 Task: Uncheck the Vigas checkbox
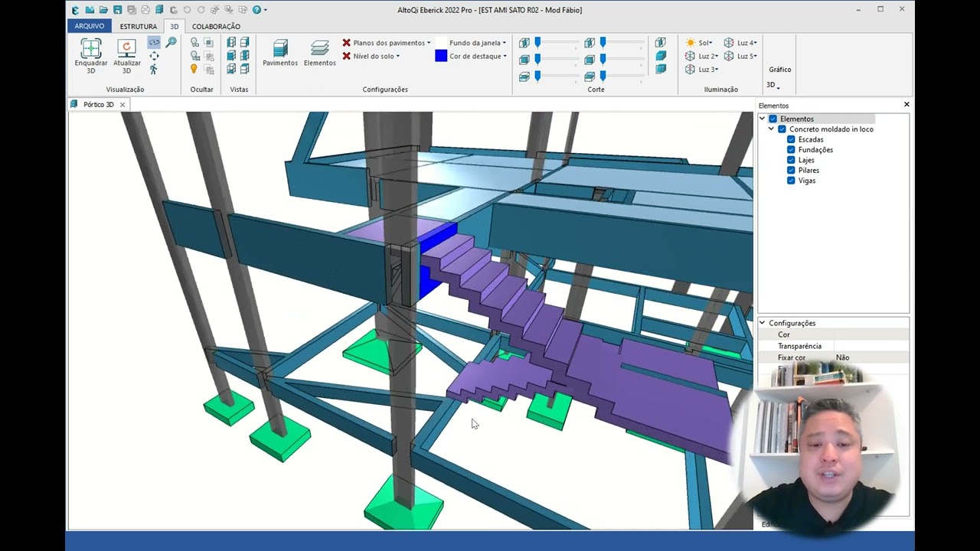791,181
